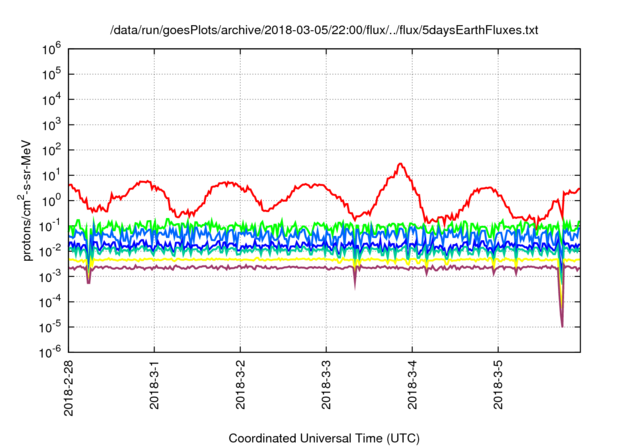Click the y-axis label 10^6

[52, 49]
